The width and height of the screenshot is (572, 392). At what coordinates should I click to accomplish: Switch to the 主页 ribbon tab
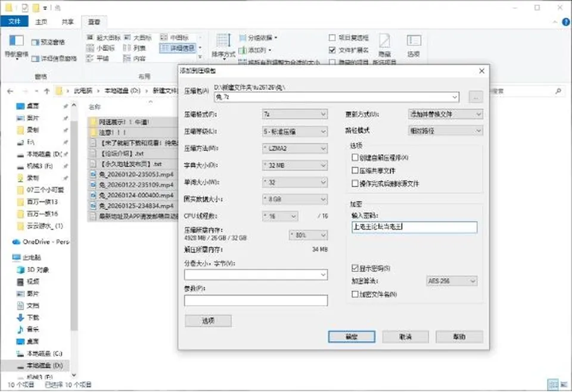click(41, 22)
